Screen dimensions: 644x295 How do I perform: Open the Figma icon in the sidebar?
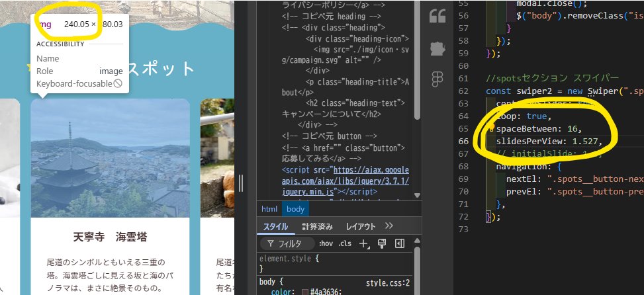(x=437, y=79)
